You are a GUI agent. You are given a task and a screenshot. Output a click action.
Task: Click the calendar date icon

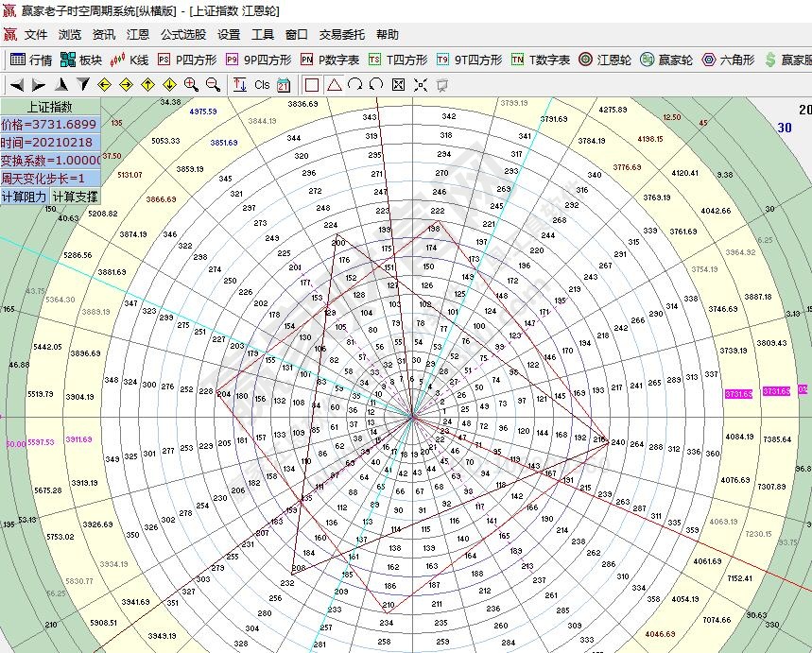point(284,84)
